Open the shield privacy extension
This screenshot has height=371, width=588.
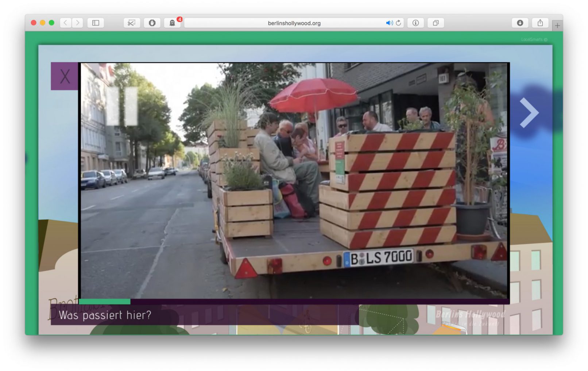152,23
